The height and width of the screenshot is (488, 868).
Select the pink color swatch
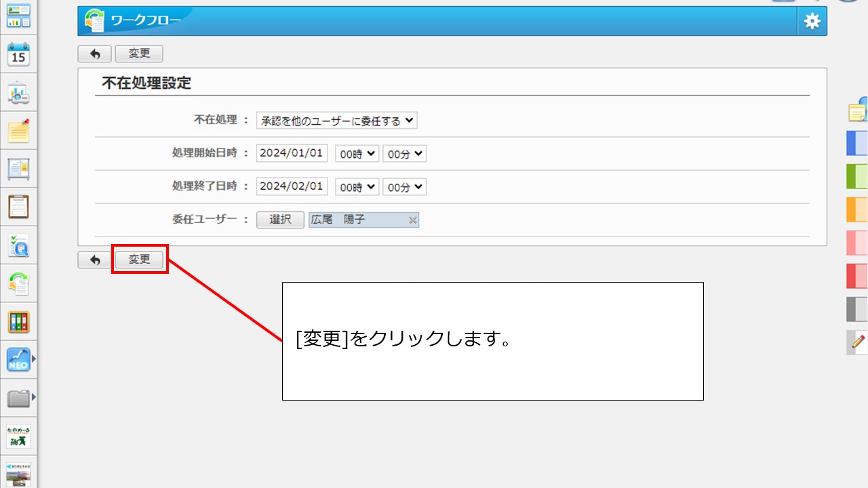(857, 243)
